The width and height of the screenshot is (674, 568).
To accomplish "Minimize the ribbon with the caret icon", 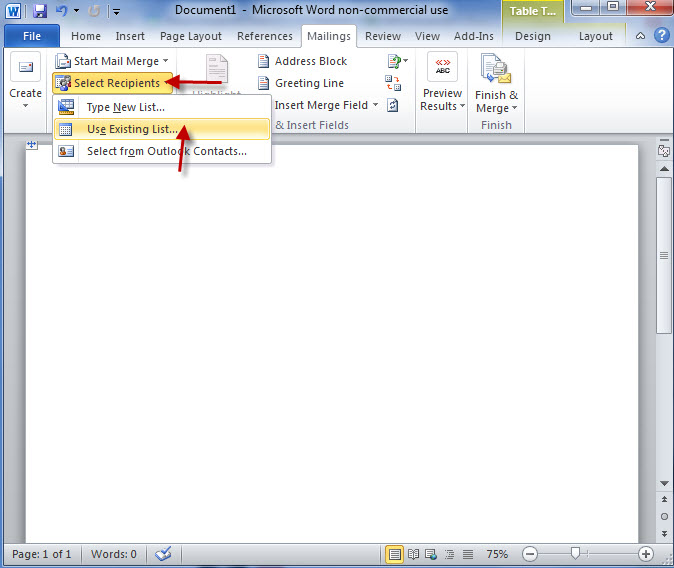I will 640,36.
